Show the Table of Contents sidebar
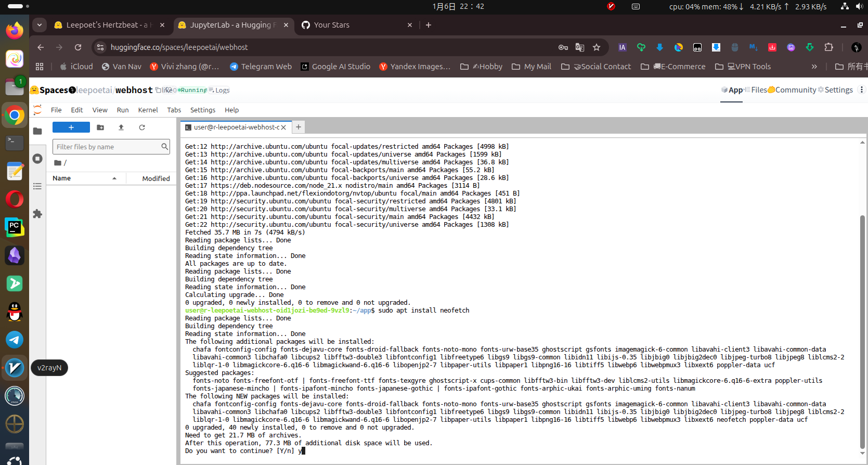This screenshot has height=465, width=868. (37, 186)
